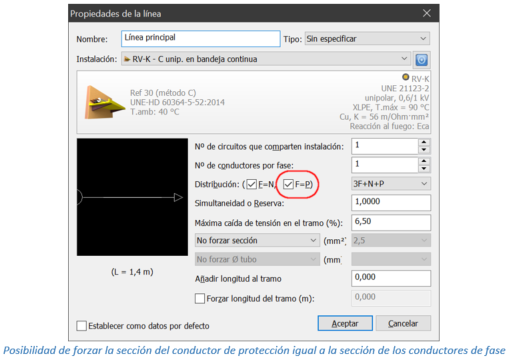
Task: Expand the Instalación RV-K dropdown
Action: tap(266, 59)
